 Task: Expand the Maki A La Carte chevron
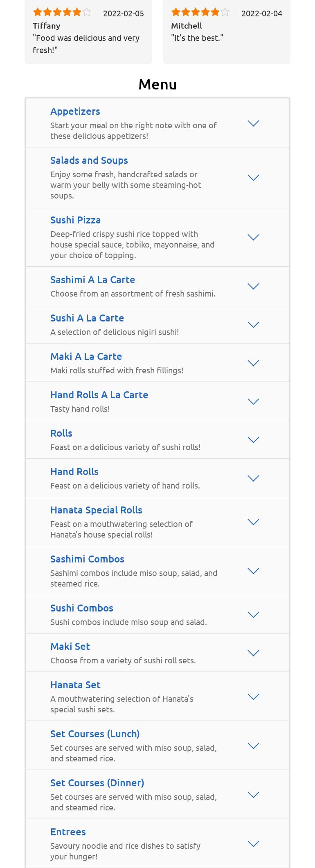(254, 363)
